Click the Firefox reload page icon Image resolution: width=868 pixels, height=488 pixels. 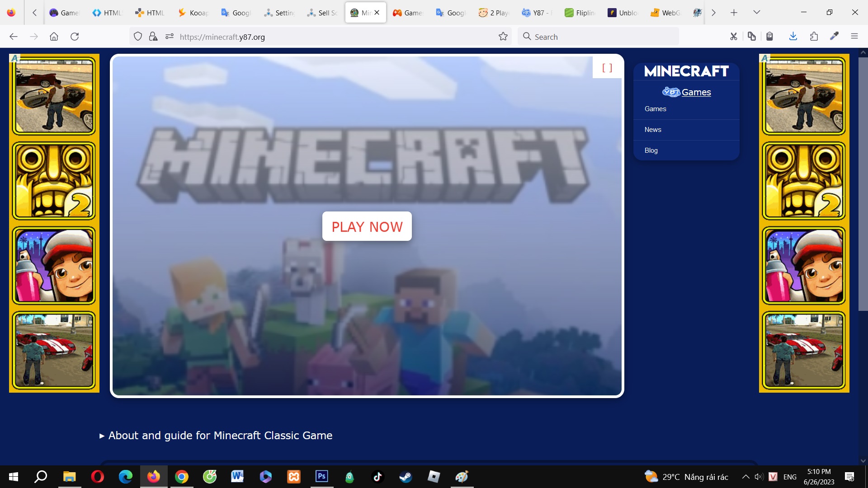75,37
